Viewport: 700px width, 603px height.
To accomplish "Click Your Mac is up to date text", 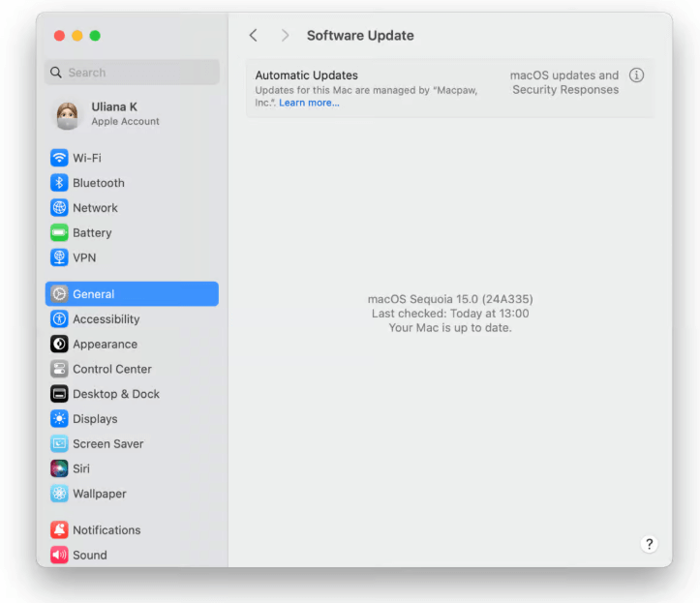I will click(x=450, y=327).
